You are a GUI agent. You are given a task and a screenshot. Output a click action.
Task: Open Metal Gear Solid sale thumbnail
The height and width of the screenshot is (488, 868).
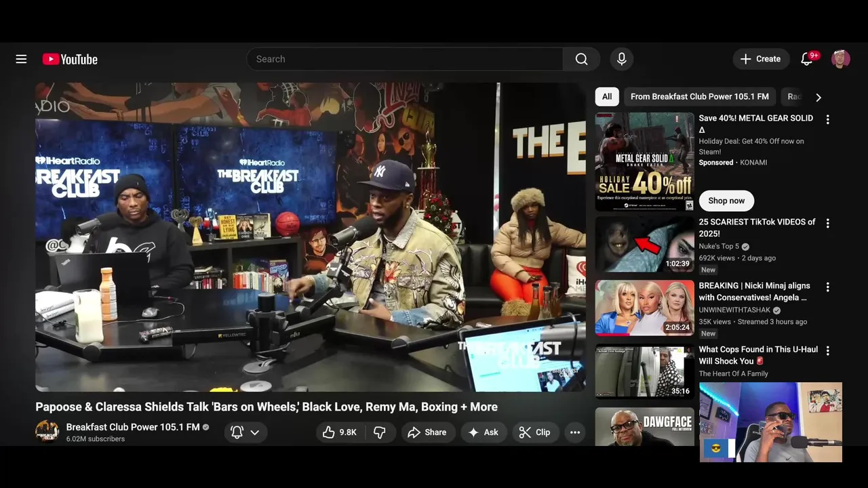(x=645, y=162)
